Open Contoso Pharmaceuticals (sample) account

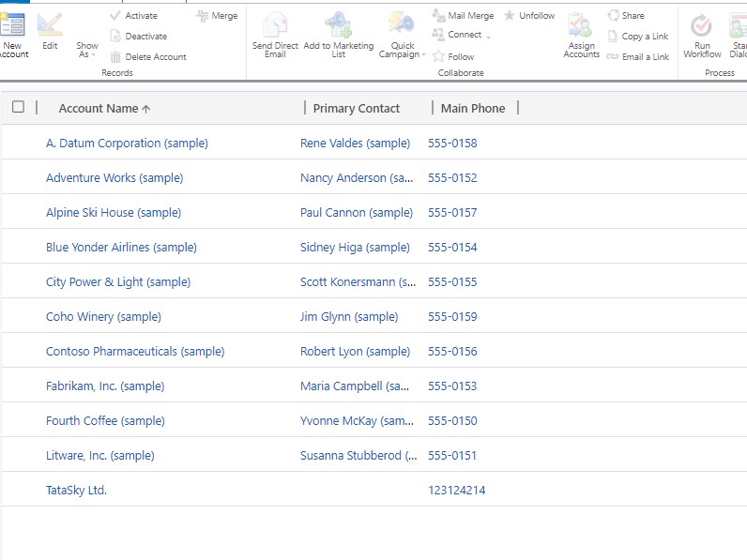point(135,352)
